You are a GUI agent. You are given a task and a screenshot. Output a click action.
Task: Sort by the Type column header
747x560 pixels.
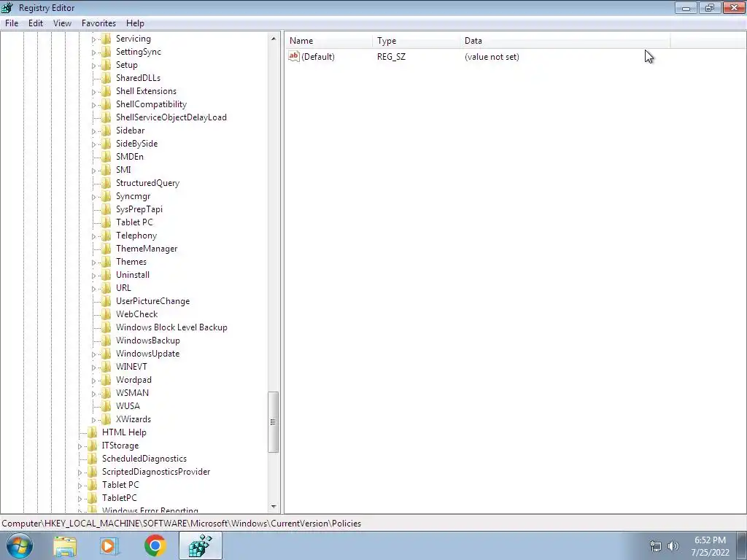pos(417,41)
